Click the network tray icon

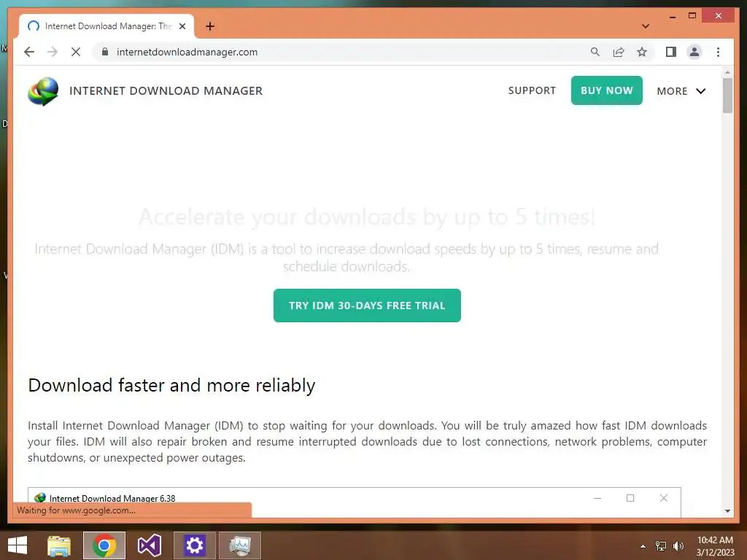click(661, 546)
